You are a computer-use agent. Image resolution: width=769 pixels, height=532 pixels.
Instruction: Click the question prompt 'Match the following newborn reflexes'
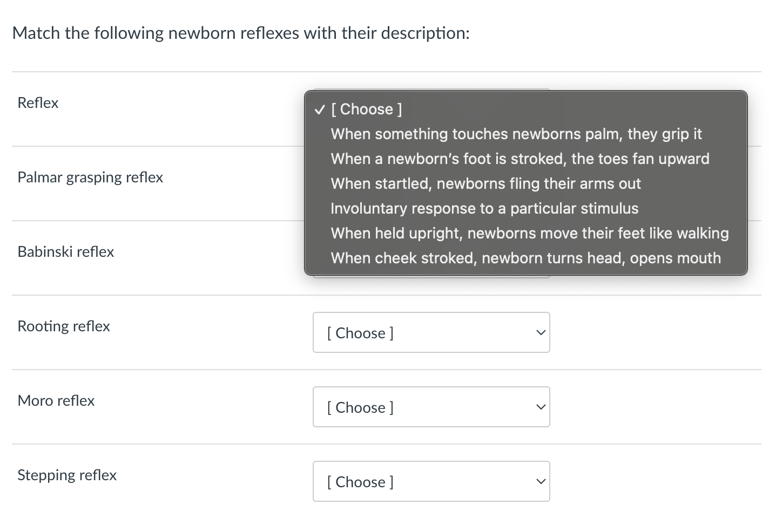pyautogui.click(x=241, y=33)
